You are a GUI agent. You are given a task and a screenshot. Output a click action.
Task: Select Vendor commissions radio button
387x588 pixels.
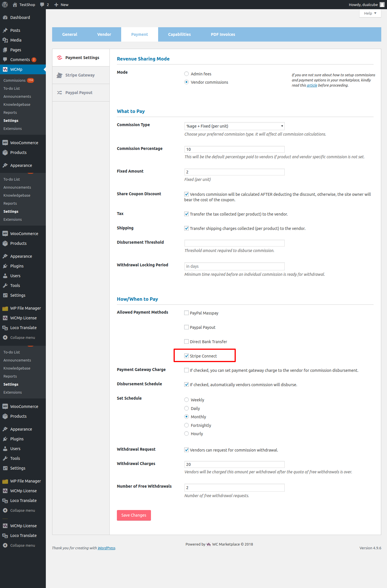pos(186,82)
